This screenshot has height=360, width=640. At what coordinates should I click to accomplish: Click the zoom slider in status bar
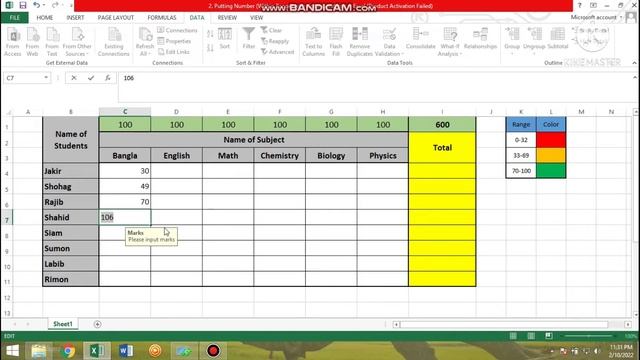coord(588,336)
